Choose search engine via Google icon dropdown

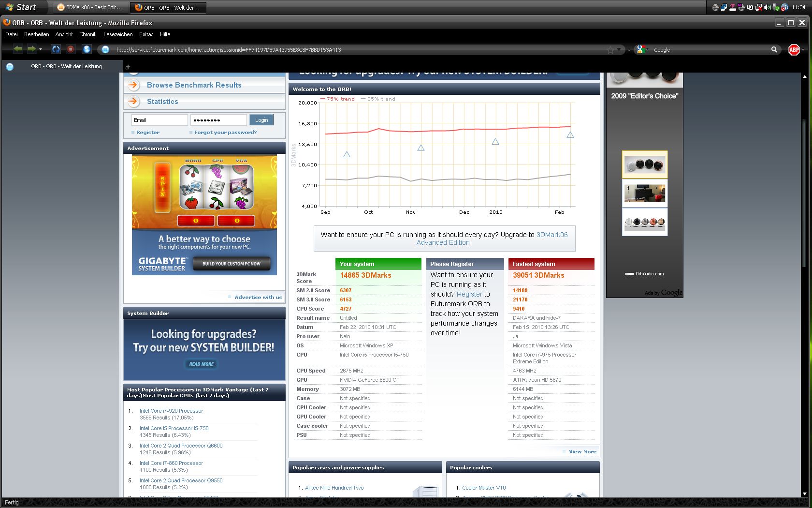[642, 49]
